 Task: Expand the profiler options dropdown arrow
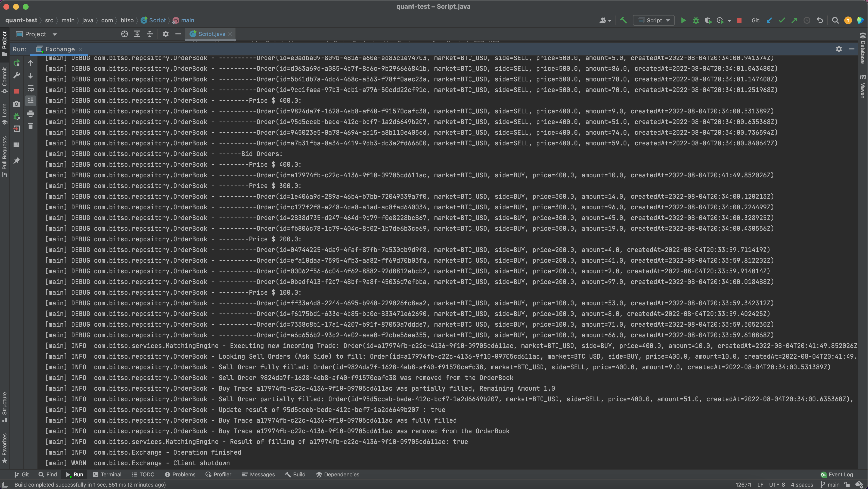click(729, 21)
